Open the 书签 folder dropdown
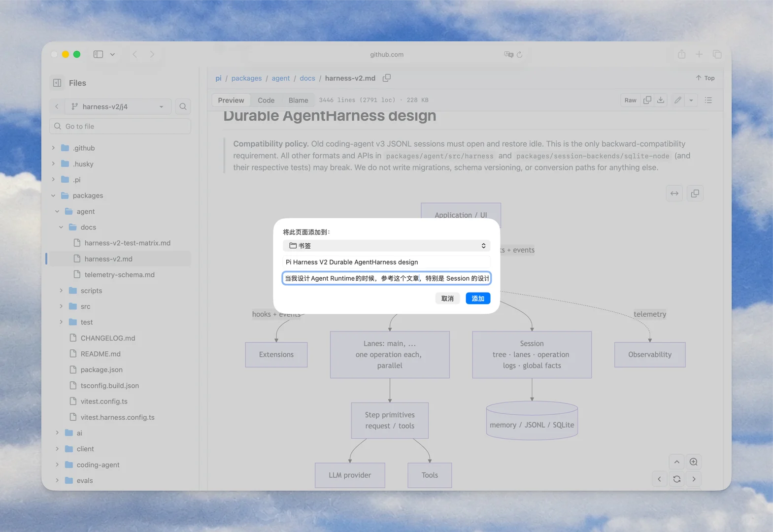Screen dimensions: 773x532 (x=387, y=245)
